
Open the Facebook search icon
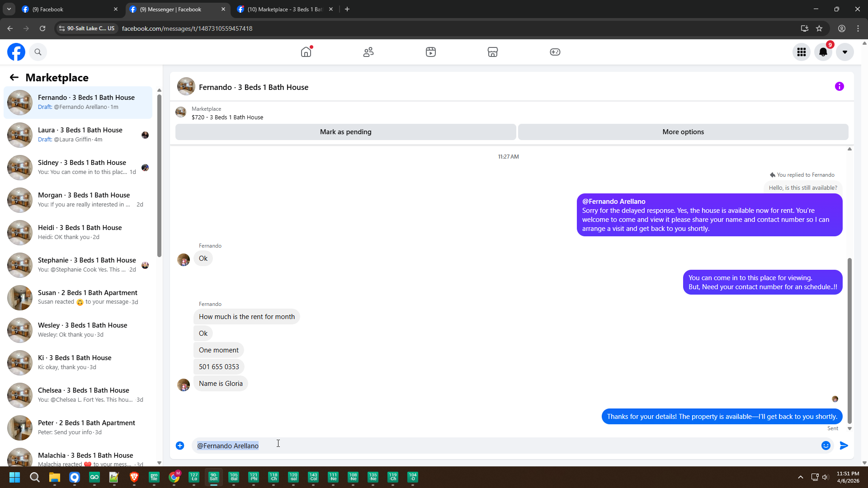point(38,52)
